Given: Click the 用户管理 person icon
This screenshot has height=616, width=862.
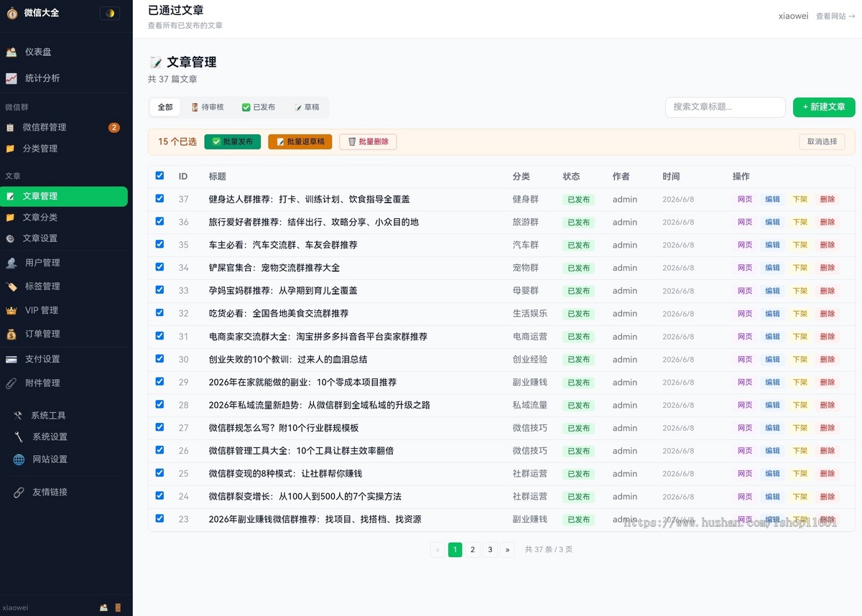Looking at the screenshot, I should [x=11, y=263].
